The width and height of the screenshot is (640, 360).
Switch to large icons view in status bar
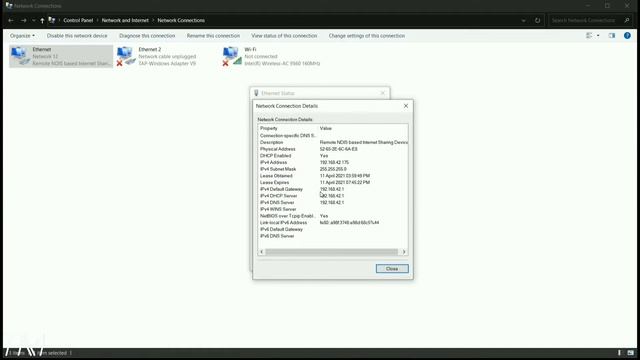631,353
